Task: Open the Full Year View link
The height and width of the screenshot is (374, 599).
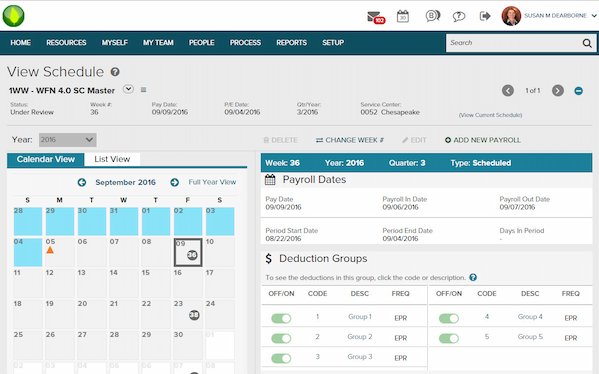Action: 212,182
